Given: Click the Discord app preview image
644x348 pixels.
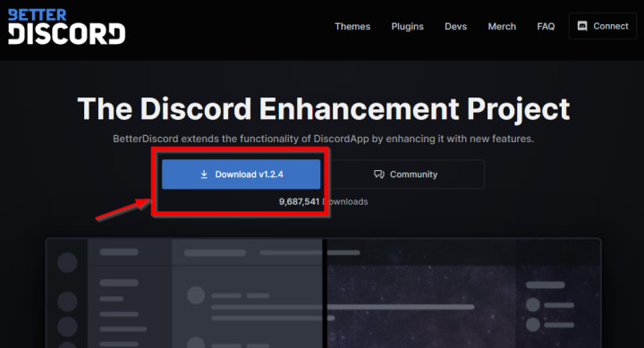Looking at the screenshot, I should (324, 293).
